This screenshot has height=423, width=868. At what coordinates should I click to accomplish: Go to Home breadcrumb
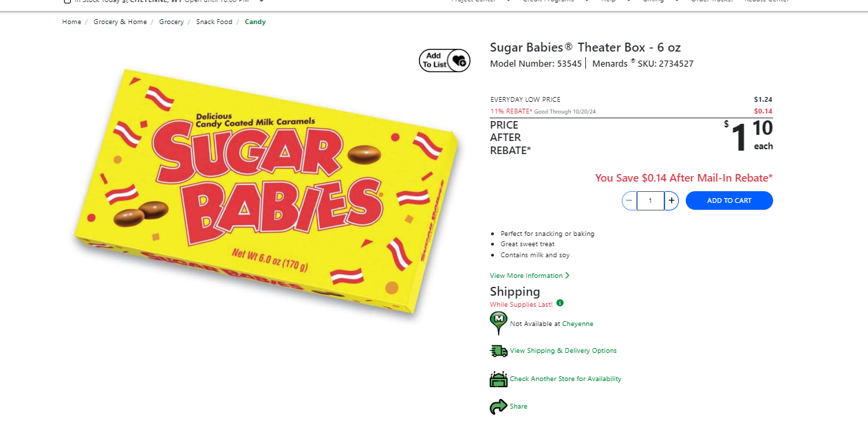(x=72, y=22)
